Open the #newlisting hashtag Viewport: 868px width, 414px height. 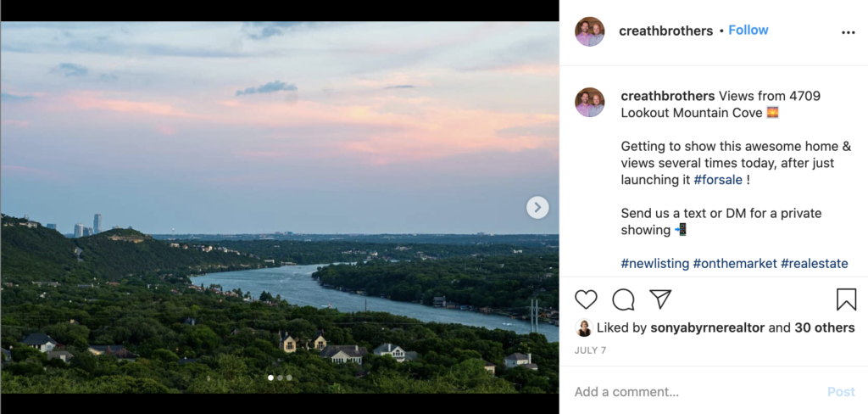click(x=654, y=264)
